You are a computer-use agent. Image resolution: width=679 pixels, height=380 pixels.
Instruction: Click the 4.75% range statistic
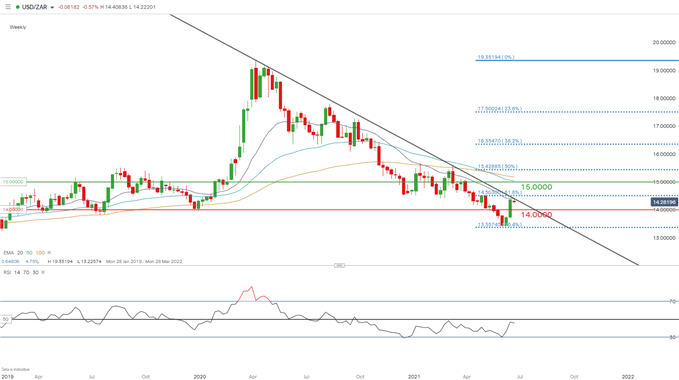point(32,262)
